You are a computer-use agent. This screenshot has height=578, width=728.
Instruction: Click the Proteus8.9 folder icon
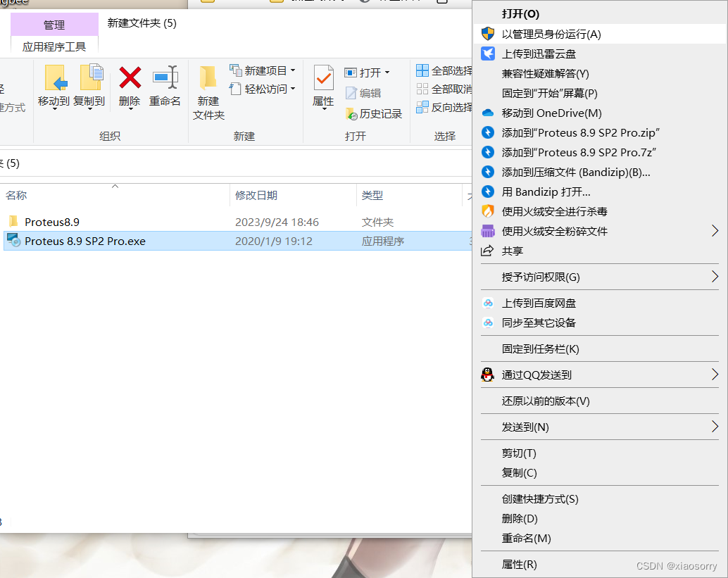pos(13,222)
